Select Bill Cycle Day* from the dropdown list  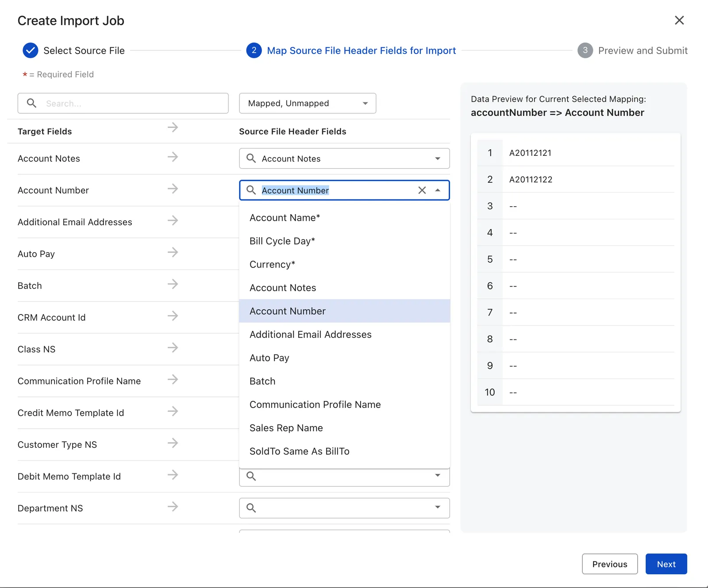pos(345,241)
